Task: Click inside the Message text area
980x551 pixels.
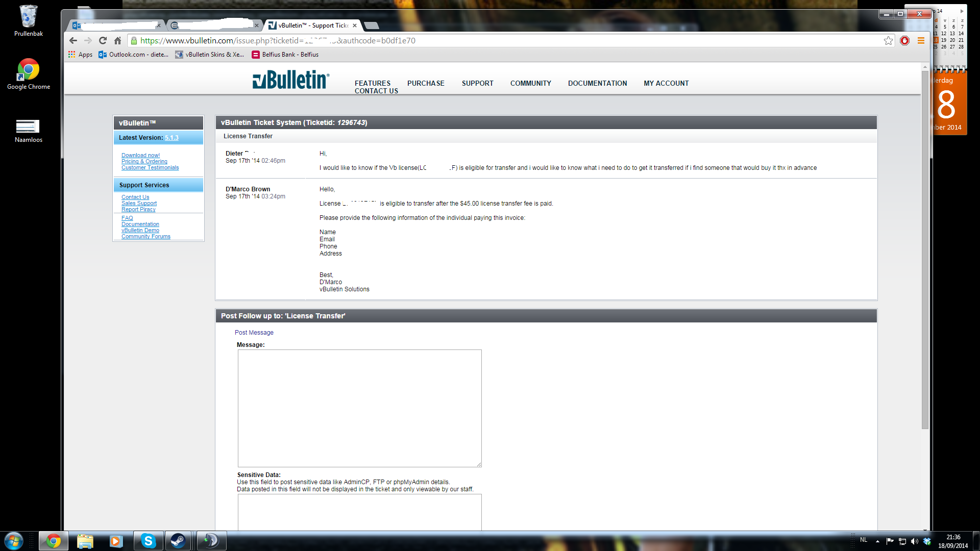Action: click(360, 408)
